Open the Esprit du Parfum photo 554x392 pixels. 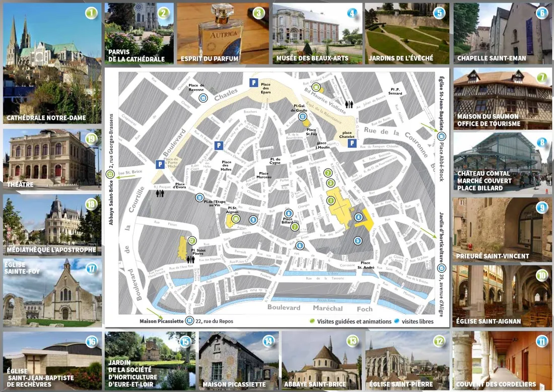click(x=223, y=33)
